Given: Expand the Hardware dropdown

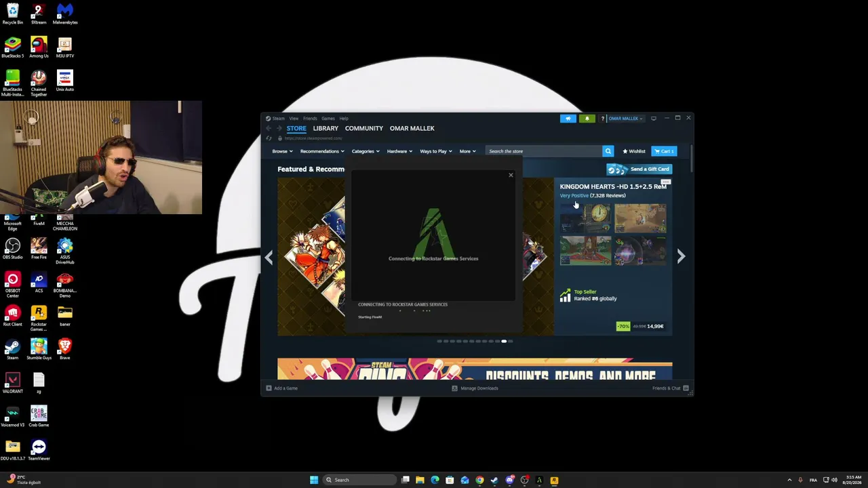Looking at the screenshot, I should click(x=399, y=151).
